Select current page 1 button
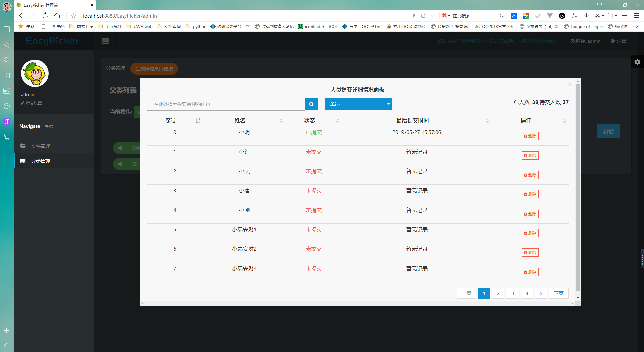Image resolution: width=644 pixels, height=352 pixels. (x=484, y=293)
